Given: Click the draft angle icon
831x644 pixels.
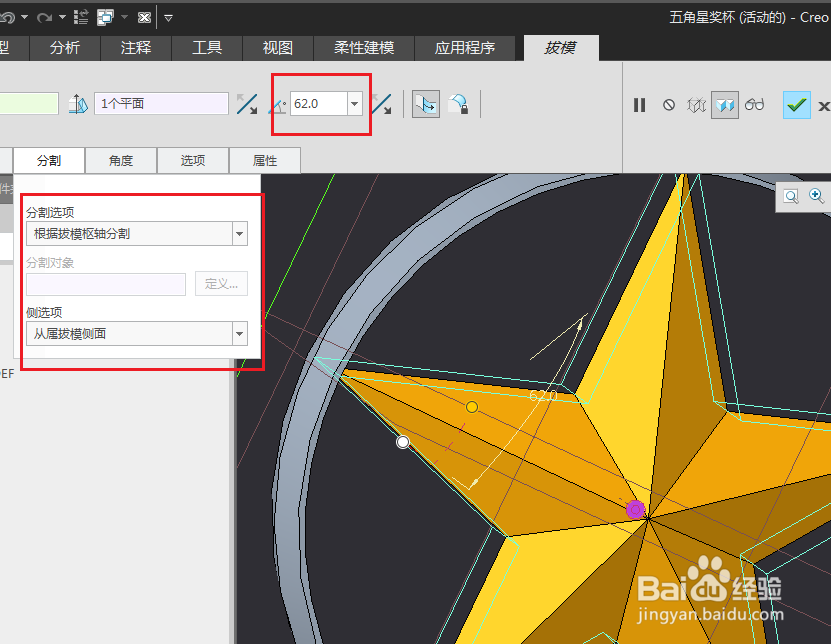Looking at the screenshot, I should tap(277, 105).
